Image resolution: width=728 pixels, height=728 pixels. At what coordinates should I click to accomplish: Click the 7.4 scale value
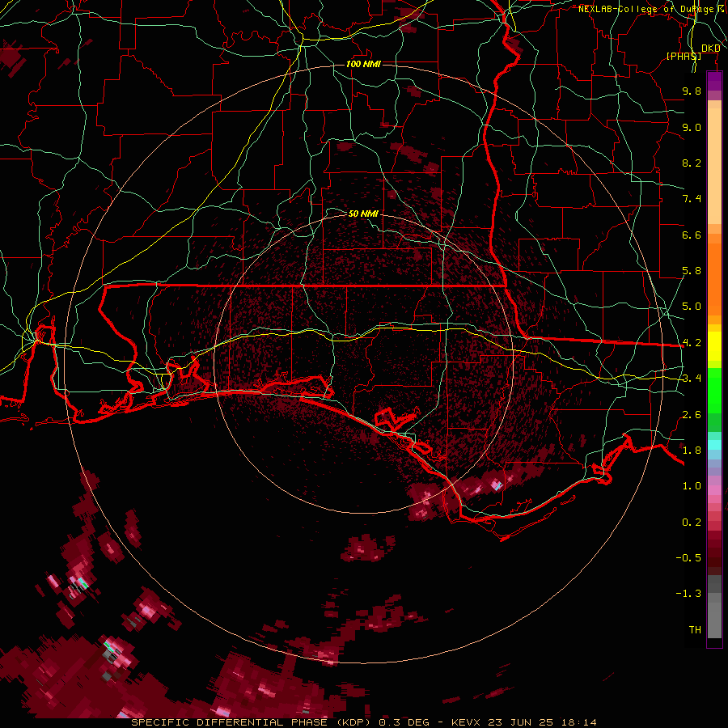[x=692, y=199]
